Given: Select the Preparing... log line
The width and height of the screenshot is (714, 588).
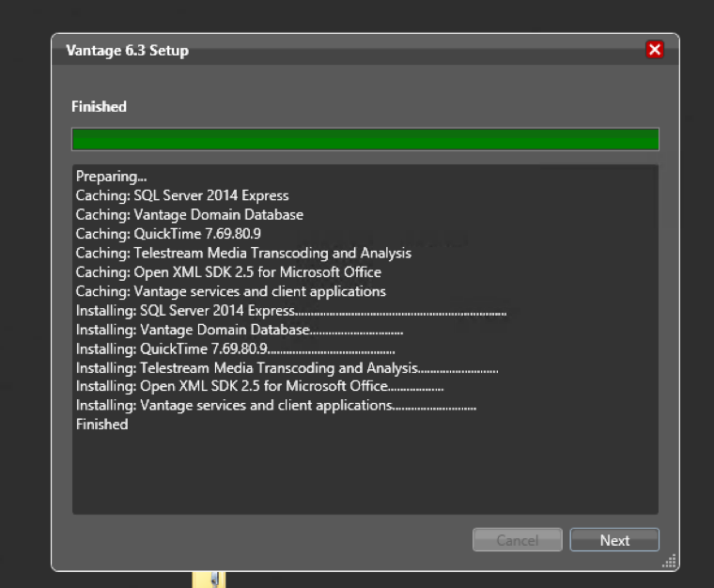Looking at the screenshot, I should (x=111, y=177).
